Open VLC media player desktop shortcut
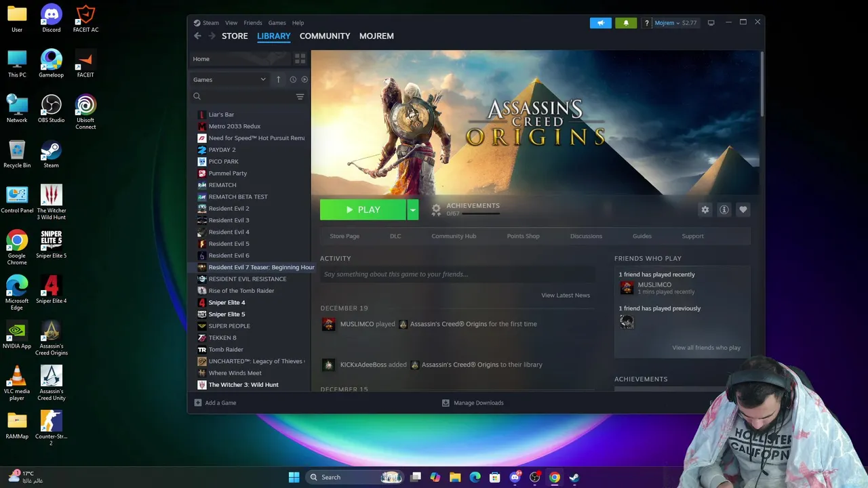The width and height of the screenshot is (868, 488). pyautogui.click(x=17, y=383)
